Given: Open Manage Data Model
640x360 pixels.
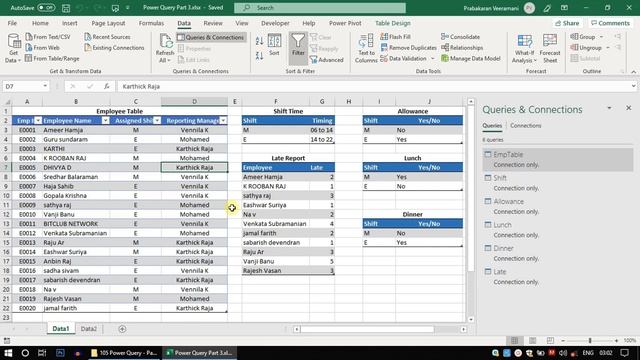Looking at the screenshot, I should (471, 58).
